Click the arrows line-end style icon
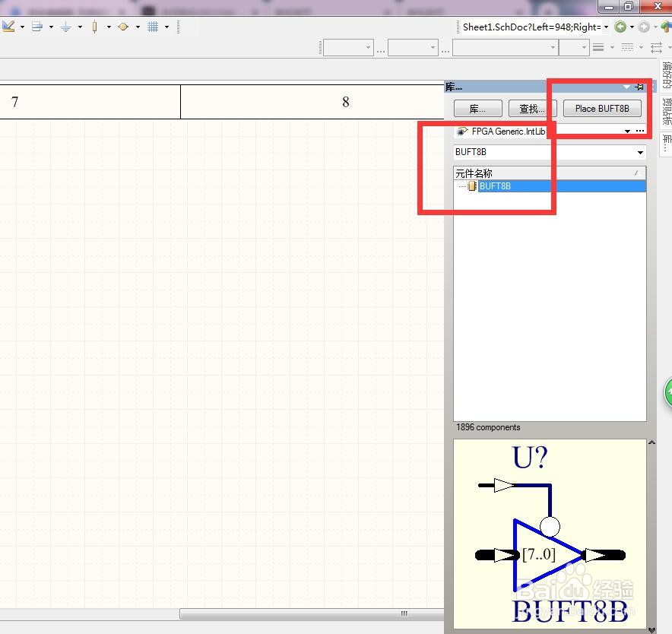This screenshot has height=634, width=672. 656,47
